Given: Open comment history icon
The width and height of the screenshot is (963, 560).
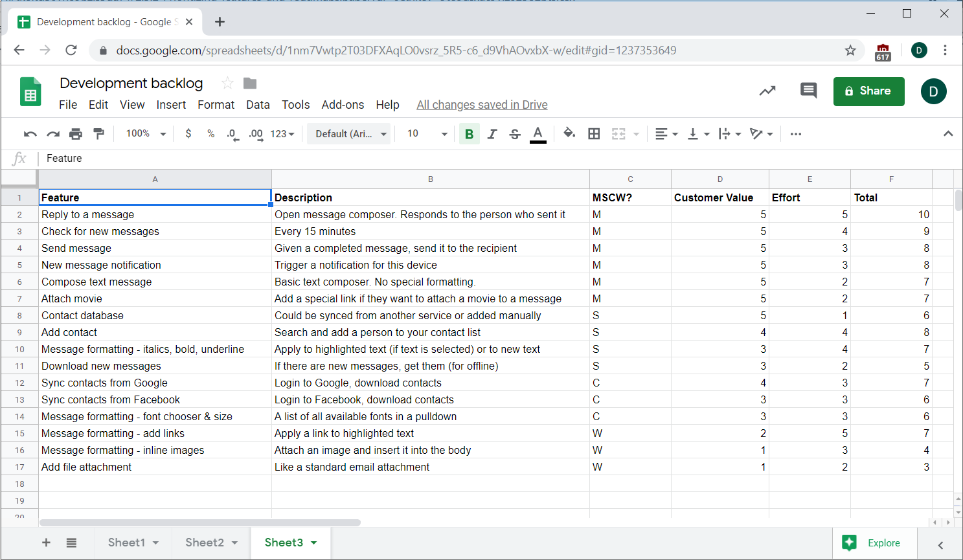Looking at the screenshot, I should (808, 91).
